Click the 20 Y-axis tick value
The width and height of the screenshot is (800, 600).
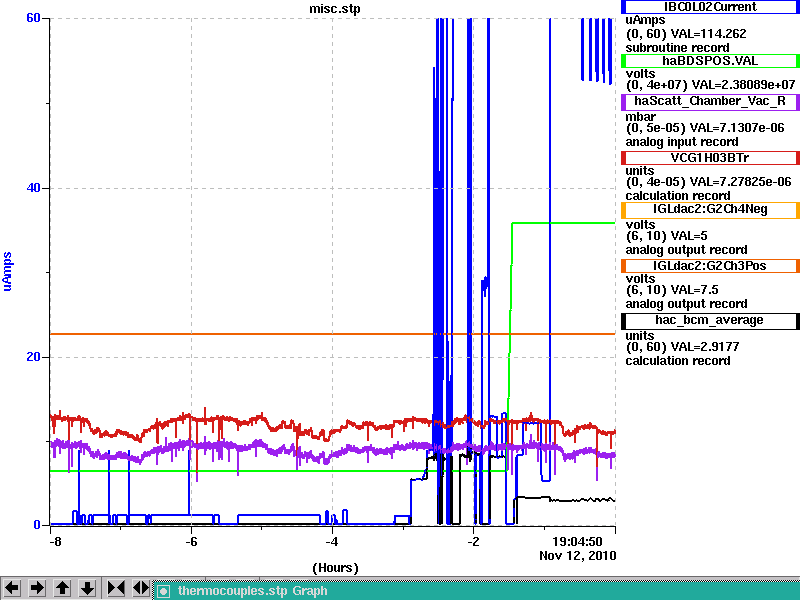pyautogui.click(x=33, y=357)
